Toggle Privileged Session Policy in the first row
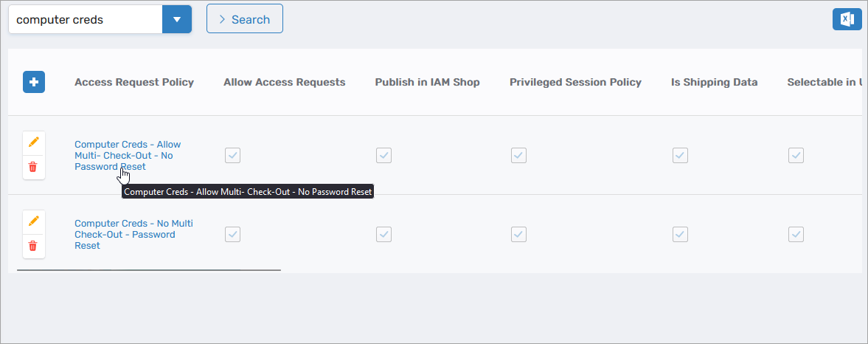This screenshot has height=344, width=868. 518,155
